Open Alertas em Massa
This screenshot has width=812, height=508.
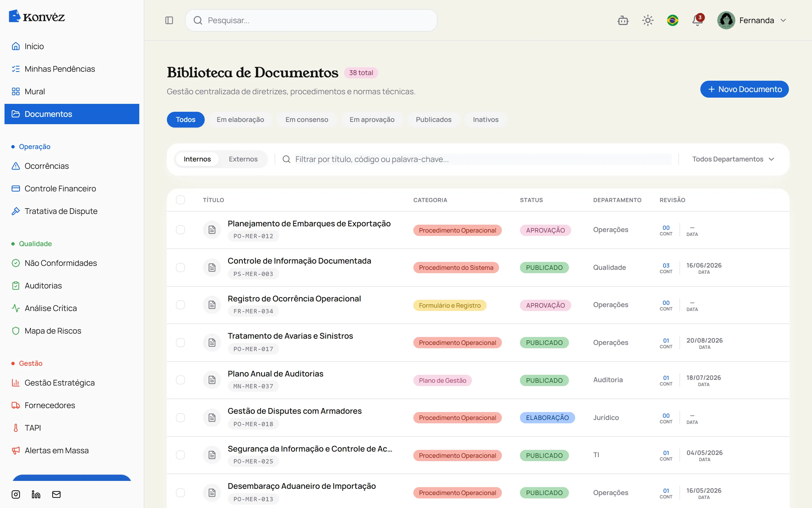[72, 450]
